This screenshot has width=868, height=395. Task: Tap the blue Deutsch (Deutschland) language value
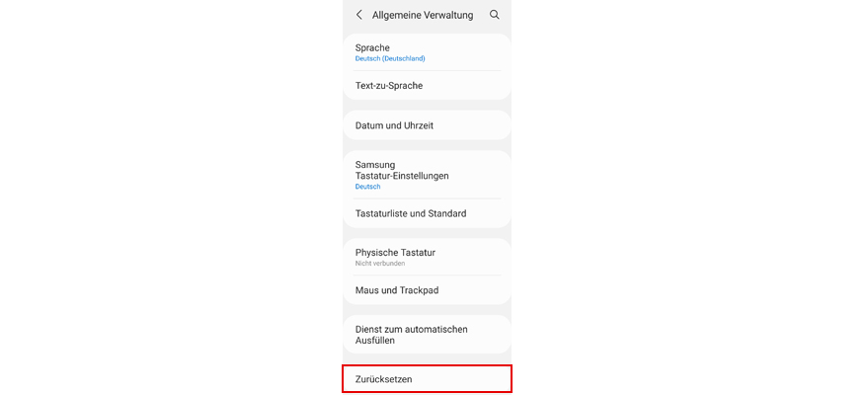pos(390,58)
